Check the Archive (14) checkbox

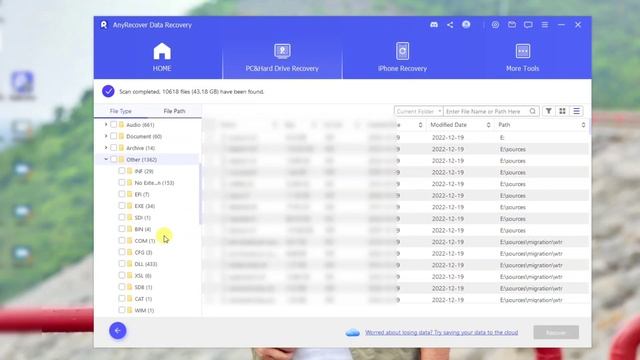point(113,148)
